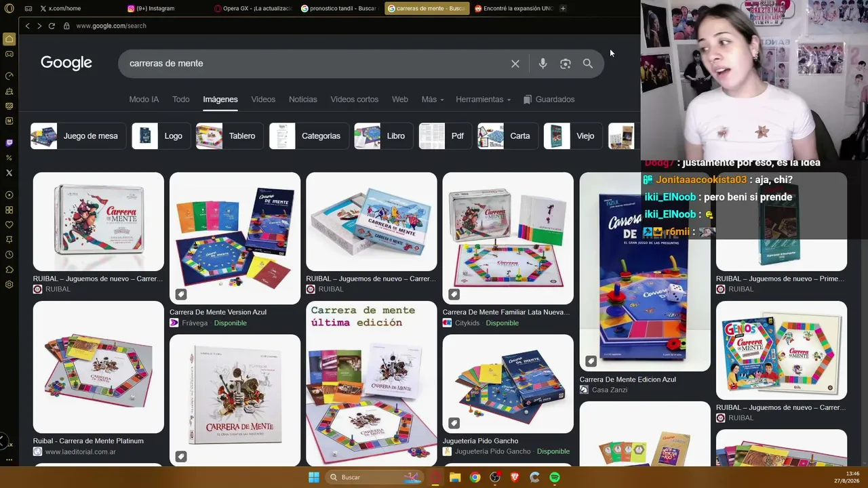Viewport: 868px width, 488px height.
Task: Open Brave browser from the taskbar
Action: [515, 477]
